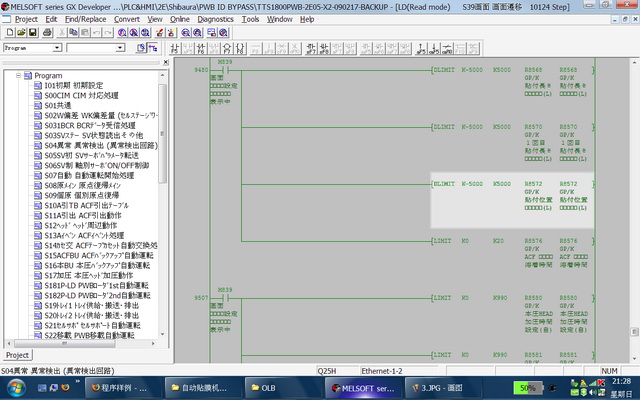
Task: Open the Program type dropdown
Action: tap(56, 47)
